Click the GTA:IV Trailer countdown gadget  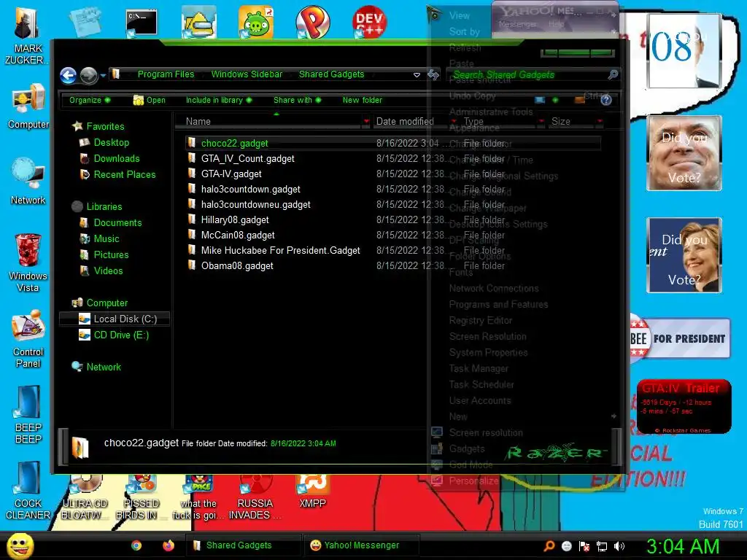(684, 407)
